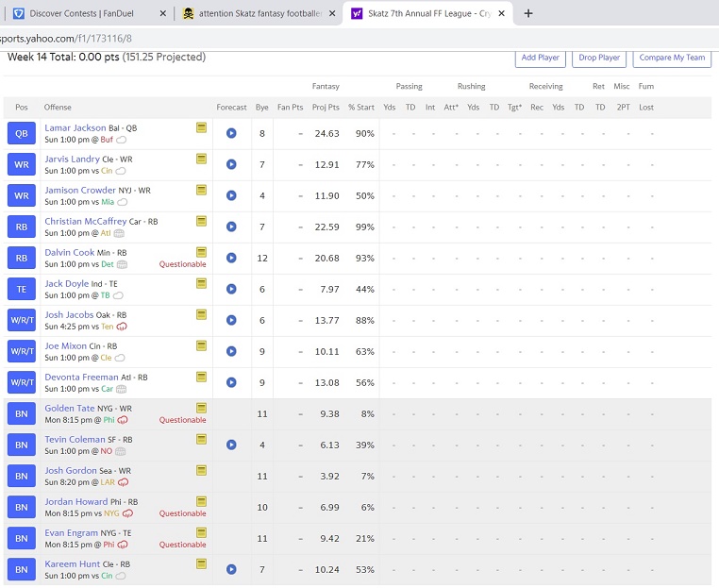The width and height of the screenshot is (719, 588).
Task: Click the Forecast column header
Action: [231, 108]
